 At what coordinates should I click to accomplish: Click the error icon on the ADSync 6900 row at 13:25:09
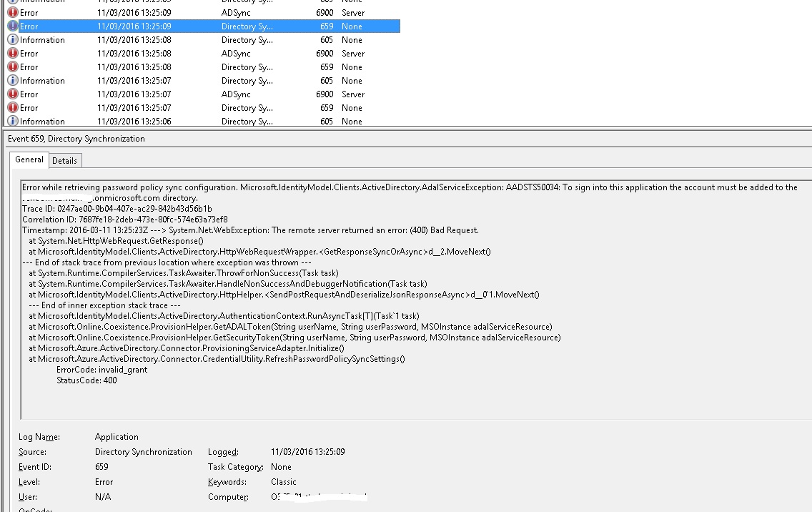coord(11,12)
